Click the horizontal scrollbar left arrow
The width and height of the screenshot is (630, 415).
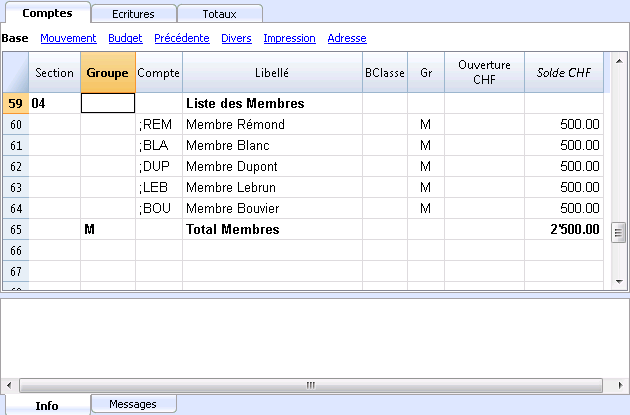(9, 385)
